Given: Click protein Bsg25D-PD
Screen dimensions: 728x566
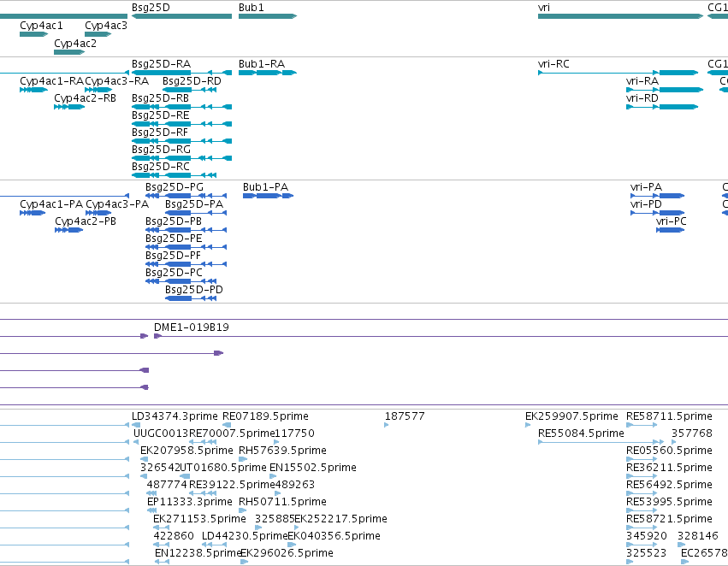Looking at the screenshot, I should 191,298.
